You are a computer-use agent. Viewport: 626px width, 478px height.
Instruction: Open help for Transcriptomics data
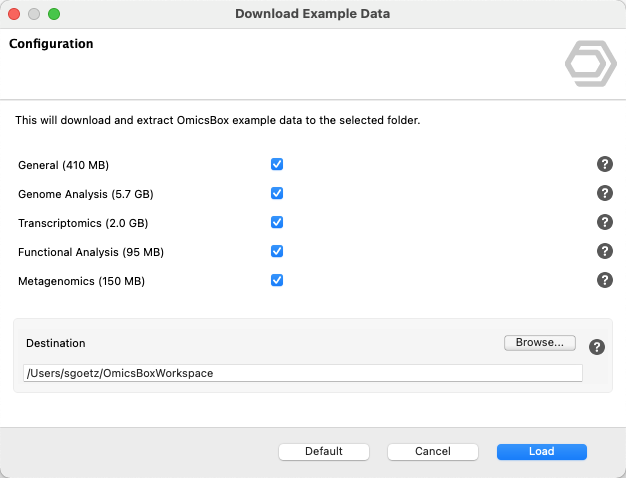(x=605, y=222)
